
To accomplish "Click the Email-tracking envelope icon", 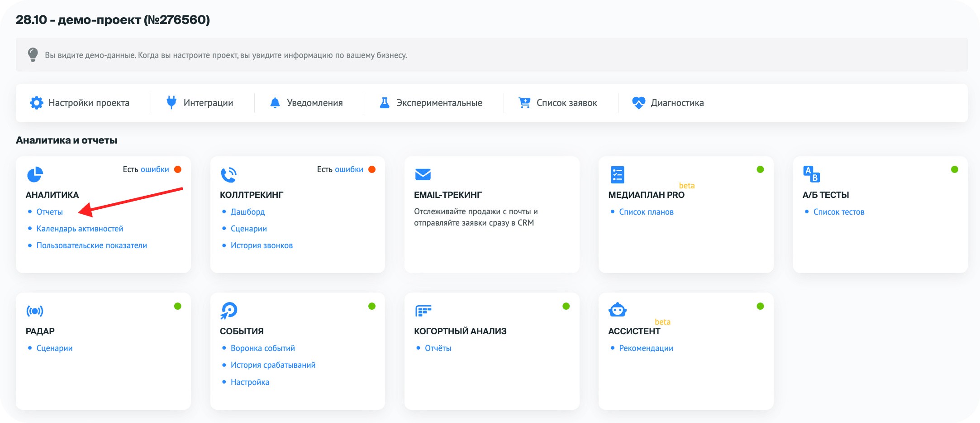I will [423, 174].
